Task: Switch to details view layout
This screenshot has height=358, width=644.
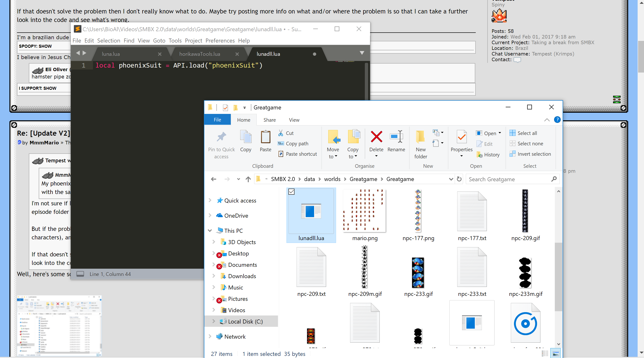Action: click(545, 353)
